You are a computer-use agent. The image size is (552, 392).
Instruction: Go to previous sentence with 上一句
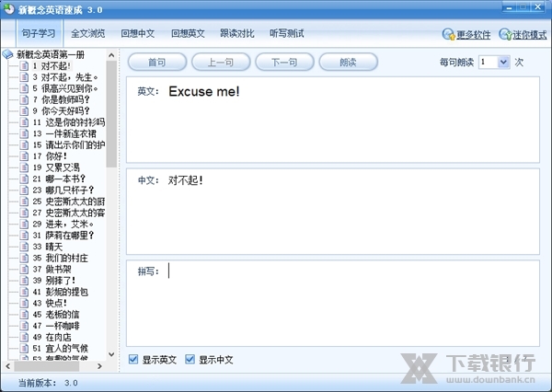tap(221, 63)
